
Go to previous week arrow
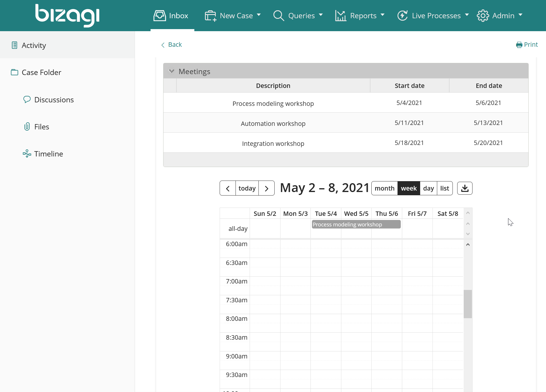[x=228, y=188]
